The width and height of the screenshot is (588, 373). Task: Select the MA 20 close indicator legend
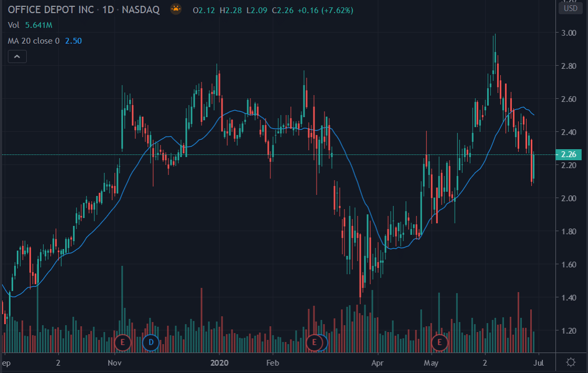tap(34, 40)
